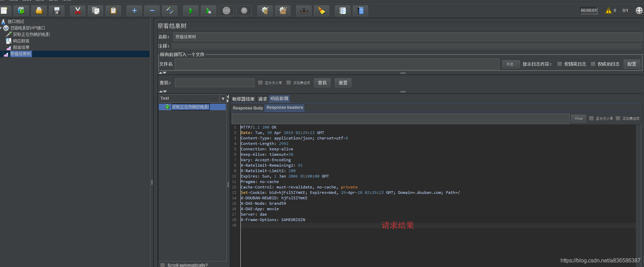Click the Reset Search broom icon

click(321, 11)
